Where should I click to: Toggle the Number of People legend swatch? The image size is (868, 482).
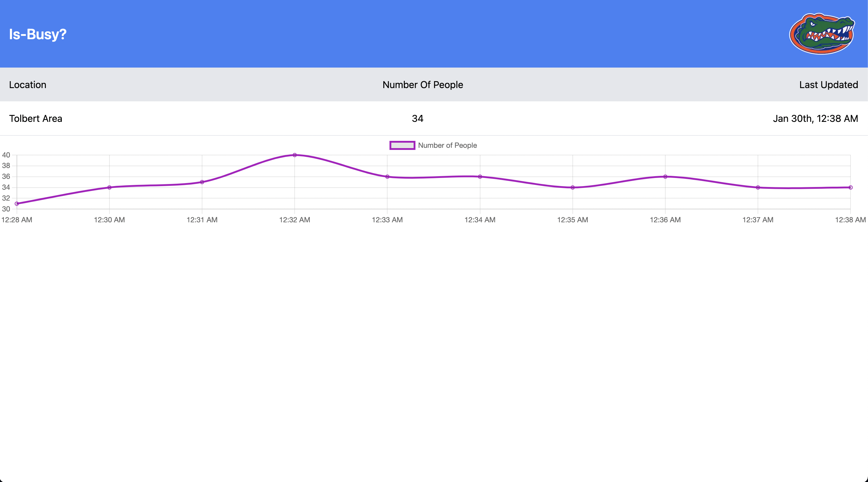[402, 145]
